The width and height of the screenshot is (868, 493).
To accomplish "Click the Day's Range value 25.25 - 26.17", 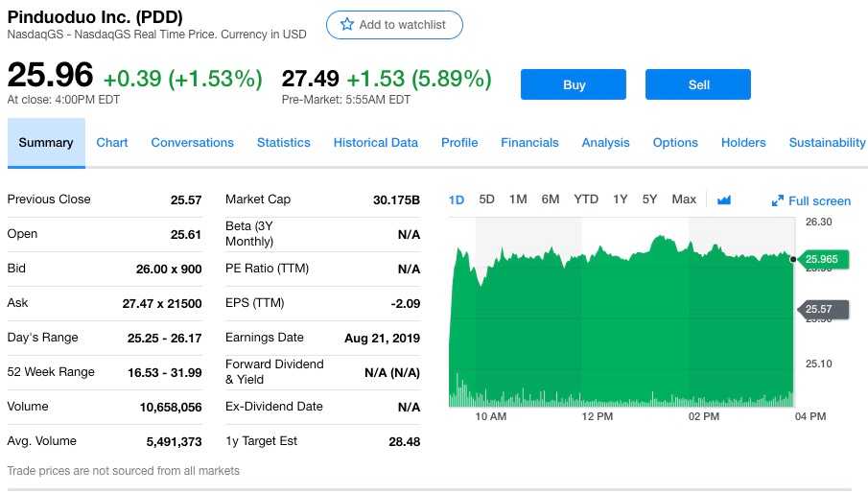I will [x=164, y=338].
